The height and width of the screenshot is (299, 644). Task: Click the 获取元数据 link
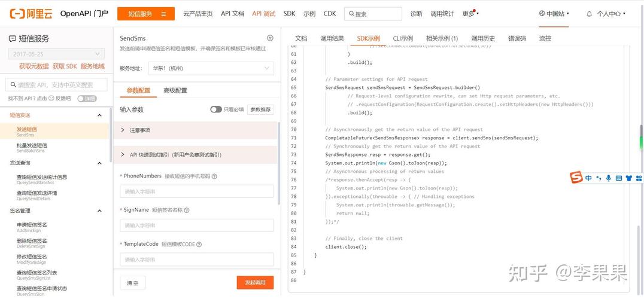pos(34,66)
